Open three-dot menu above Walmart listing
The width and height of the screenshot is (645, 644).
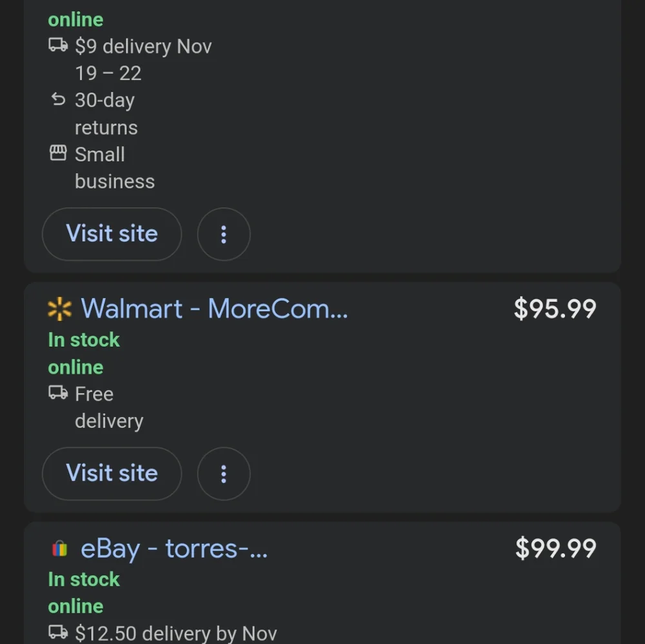(224, 234)
